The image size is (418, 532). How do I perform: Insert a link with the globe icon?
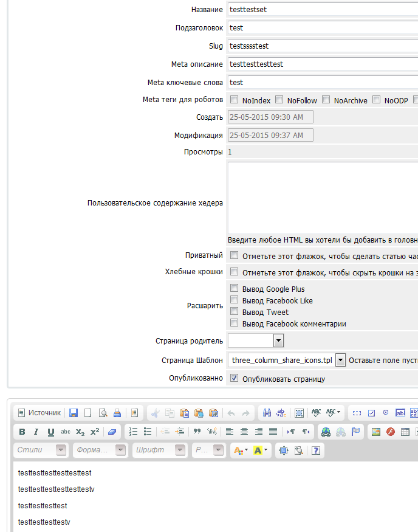326,432
